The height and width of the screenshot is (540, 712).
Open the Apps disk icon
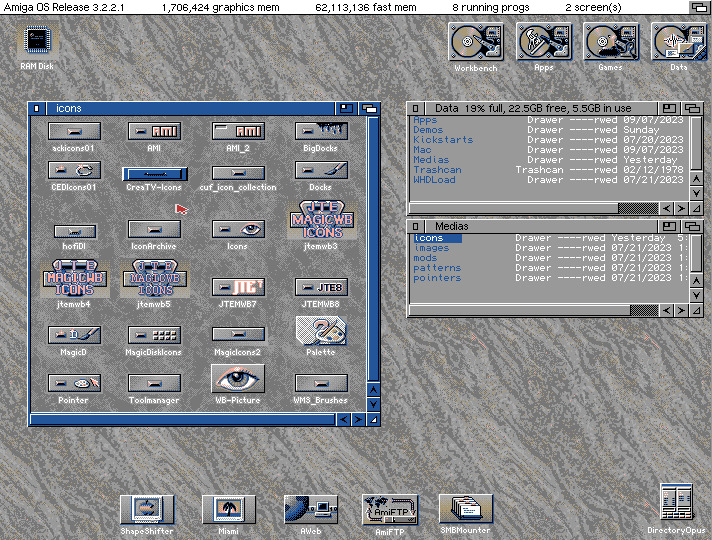point(544,42)
